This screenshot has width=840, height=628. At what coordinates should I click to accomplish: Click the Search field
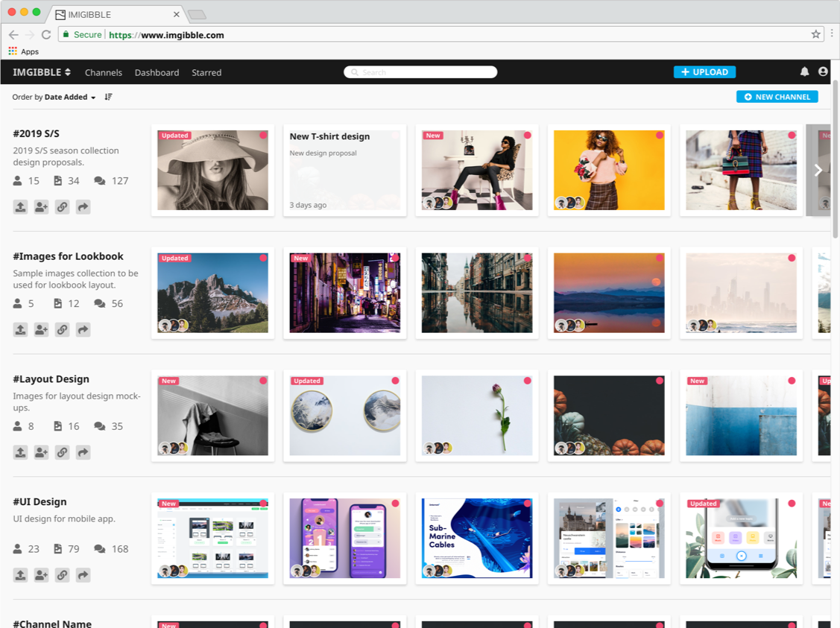point(420,72)
